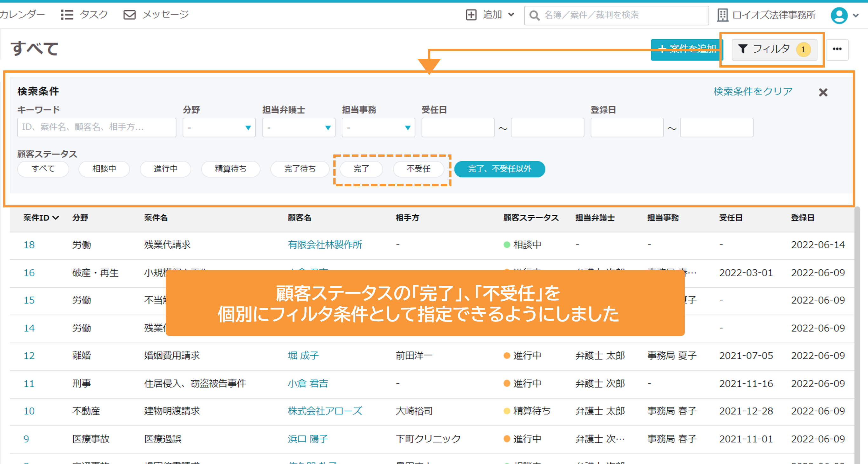Image resolution: width=868 pixels, height=464 pixels.
Task: Click the 受任日 column header
Action: pyautogui.click(x=731, y=218)
